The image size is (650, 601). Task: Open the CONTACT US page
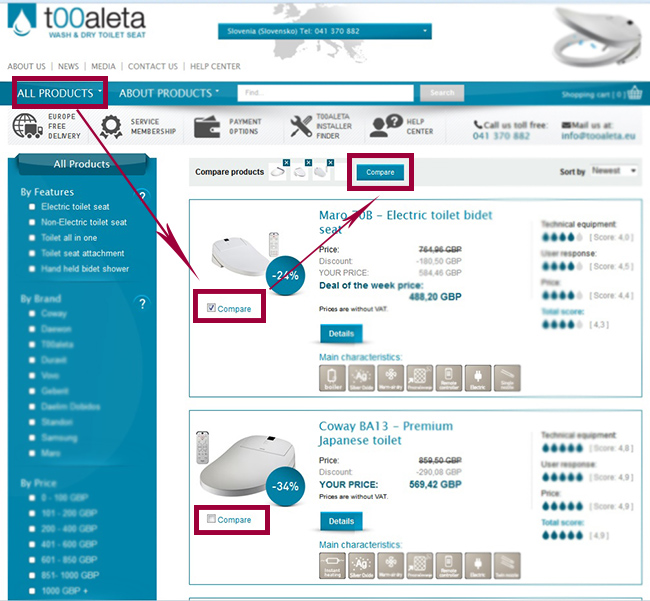point(153,66)
